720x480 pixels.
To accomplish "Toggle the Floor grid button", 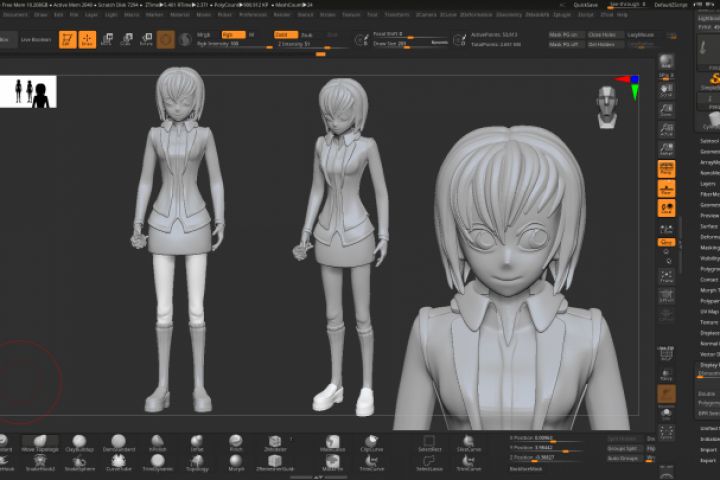I will tap(666, 189).
